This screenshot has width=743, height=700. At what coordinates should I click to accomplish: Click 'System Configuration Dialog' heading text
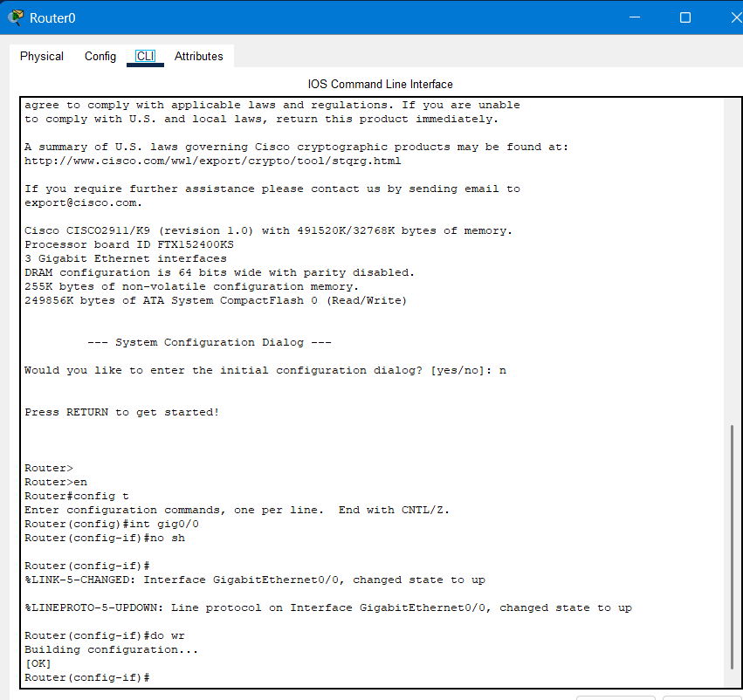[210, 342]
